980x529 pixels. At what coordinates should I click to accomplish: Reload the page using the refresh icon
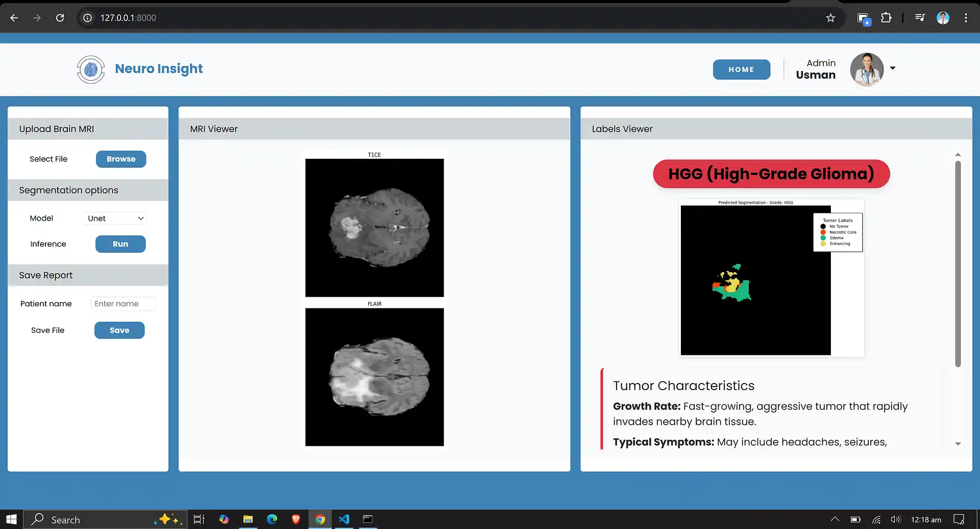[x=60, y=18]
